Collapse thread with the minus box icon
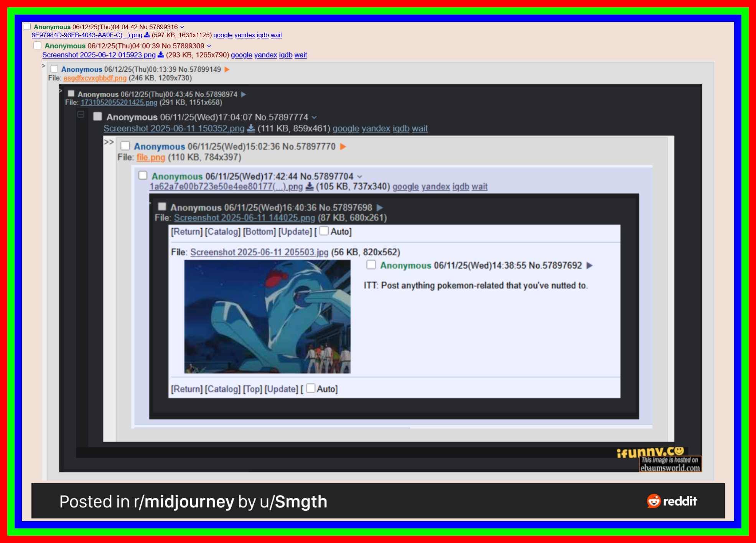 click(x=81, y=114)
